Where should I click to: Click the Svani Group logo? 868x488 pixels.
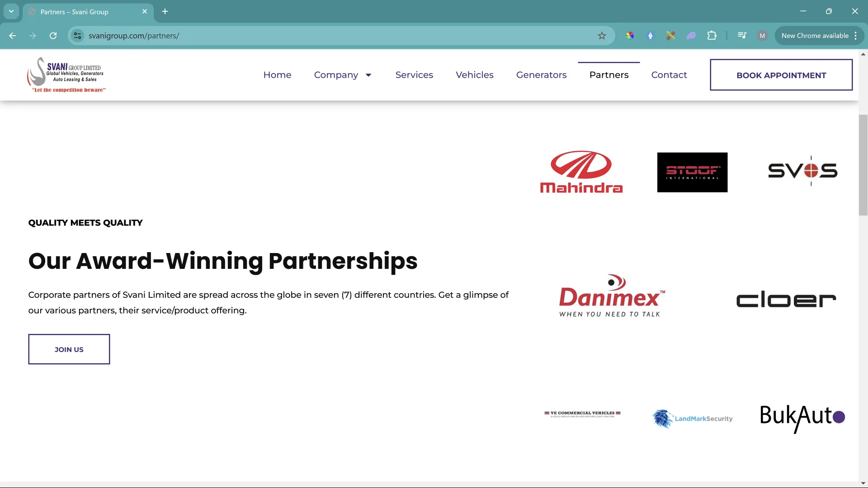66,75
